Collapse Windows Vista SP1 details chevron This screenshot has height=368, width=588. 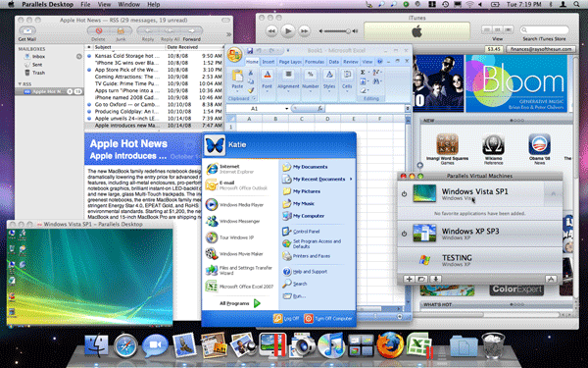553,193
